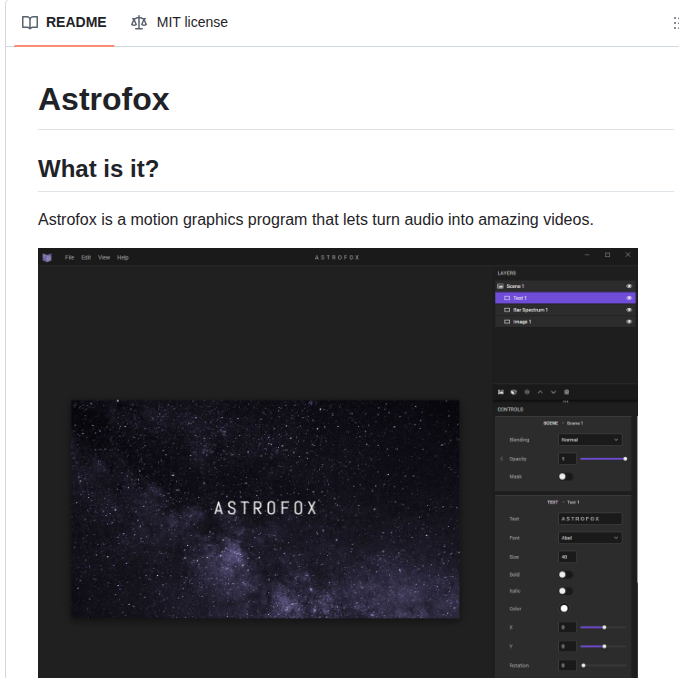Click the Opacity slider
Image resolution: width=679 pixels, height=678 pixels.
pyautogui.click(x=603, y=459)
